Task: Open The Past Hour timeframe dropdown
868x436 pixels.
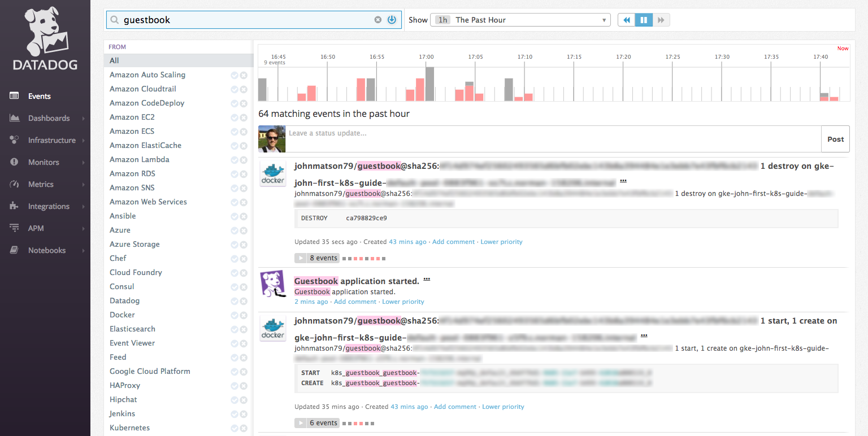Action: pos(520,20)
